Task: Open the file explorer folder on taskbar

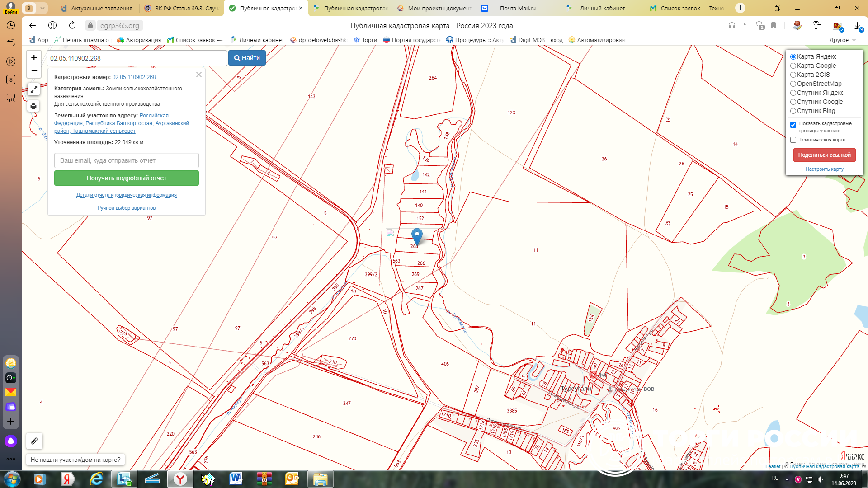Action: [320, 479]
